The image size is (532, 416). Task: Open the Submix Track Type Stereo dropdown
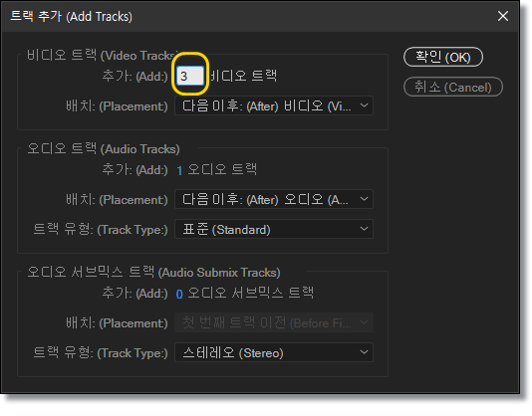pyautogui.click(x=274, y=353)
